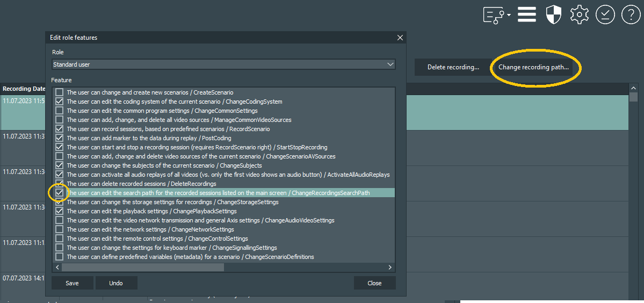This screenshot has width=644, height=303.
Task: Select the 'delete recorded sessions / DeleteRecordings' row
Action: pyautogui.click(x=224, y=184)
